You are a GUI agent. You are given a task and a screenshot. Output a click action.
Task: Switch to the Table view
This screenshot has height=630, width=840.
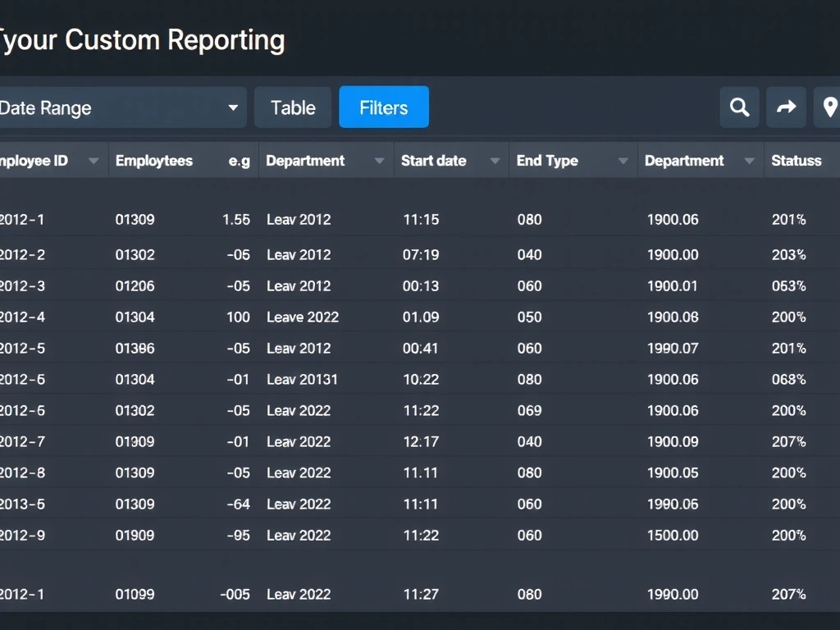(x=292, y=107)
